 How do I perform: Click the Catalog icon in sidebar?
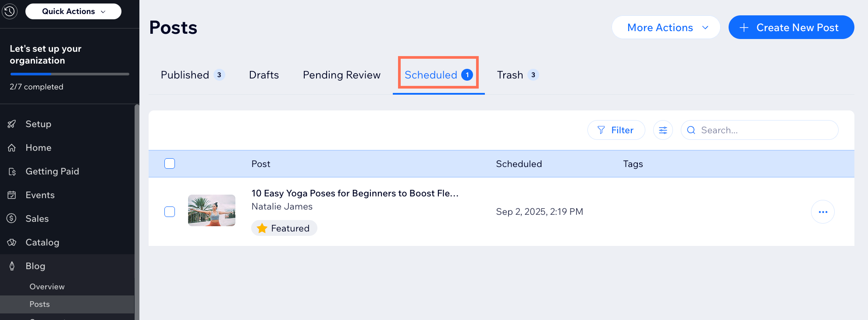click(x=12, y=242)
